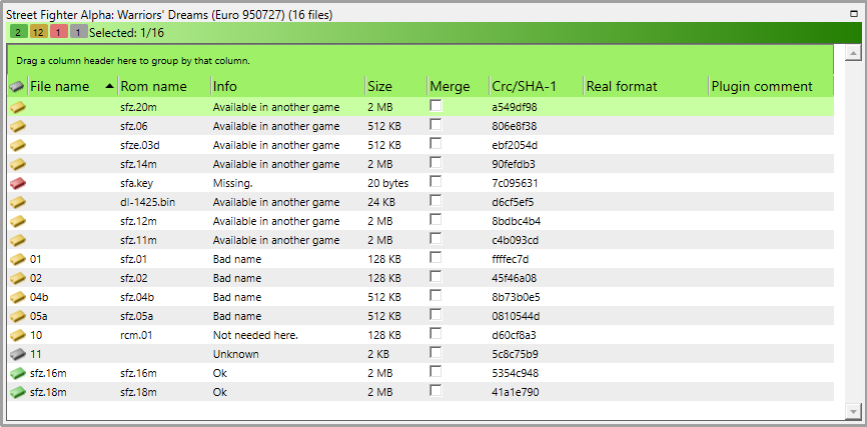The image size is (867, 427).
Task: Click the green ok icon for sfz.16m
Action: click(18, 373)
